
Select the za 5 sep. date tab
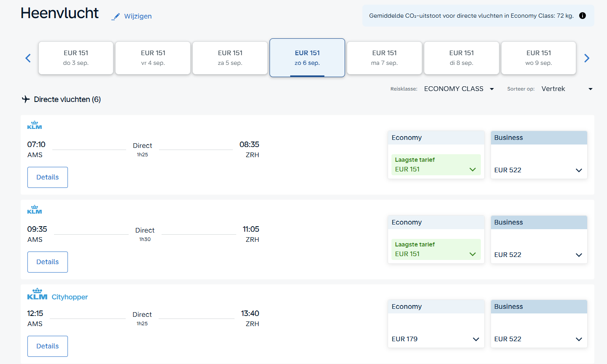[x=230, y=58]
